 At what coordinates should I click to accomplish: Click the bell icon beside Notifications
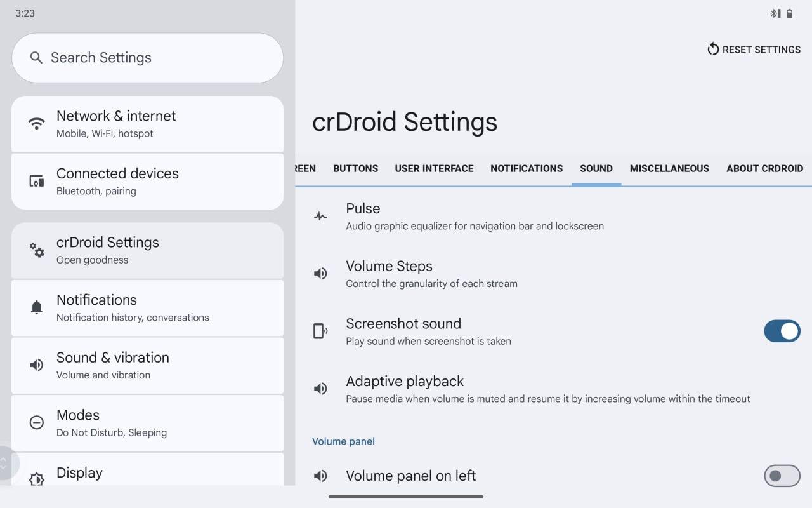pos(37,308)
